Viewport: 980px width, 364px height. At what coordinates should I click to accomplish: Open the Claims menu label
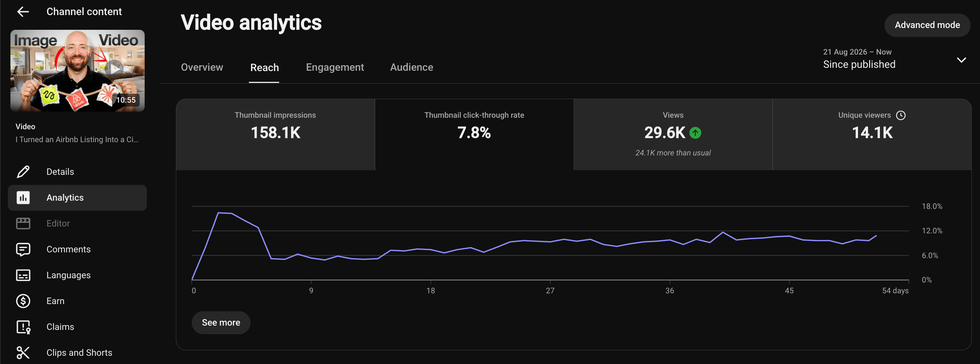point(60,327)
